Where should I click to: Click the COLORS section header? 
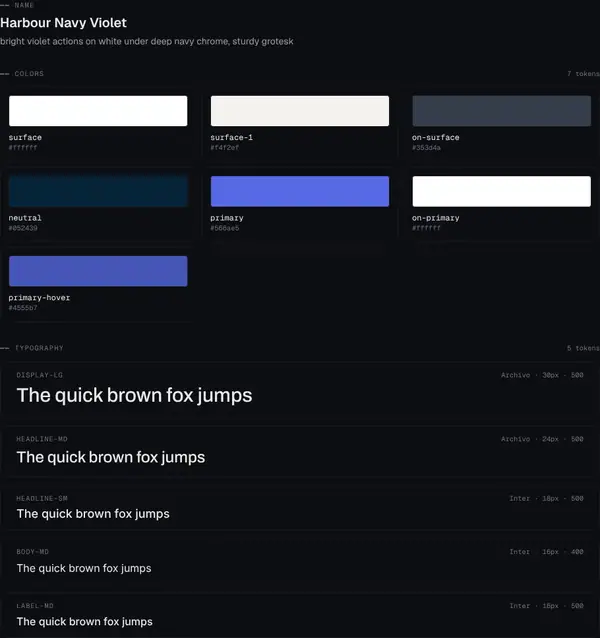coord(29,74)
